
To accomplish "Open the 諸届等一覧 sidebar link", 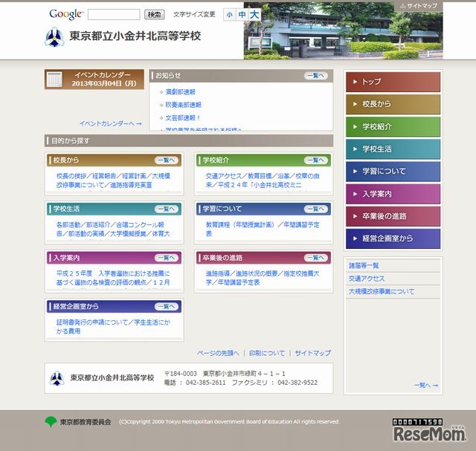I will (x=364, y=266).
